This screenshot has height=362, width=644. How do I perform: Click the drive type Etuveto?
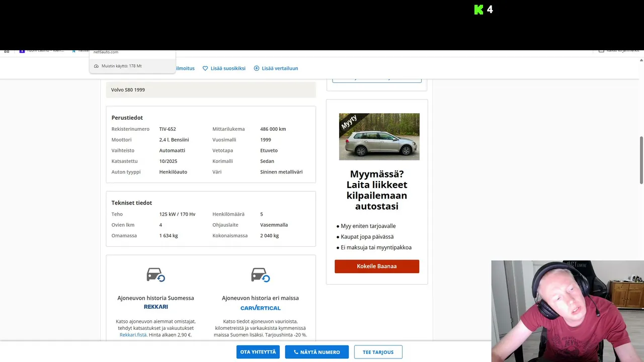click(x=269, y=150)
